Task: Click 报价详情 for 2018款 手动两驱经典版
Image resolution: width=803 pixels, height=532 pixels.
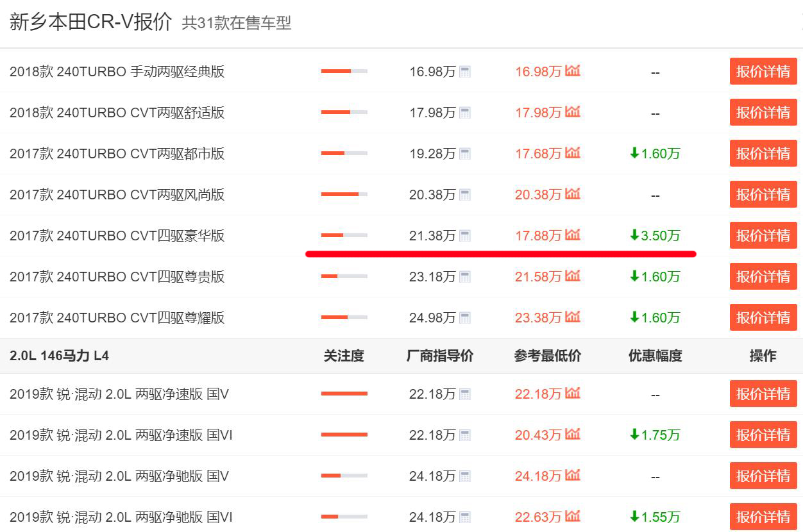Action: [763, 71]
